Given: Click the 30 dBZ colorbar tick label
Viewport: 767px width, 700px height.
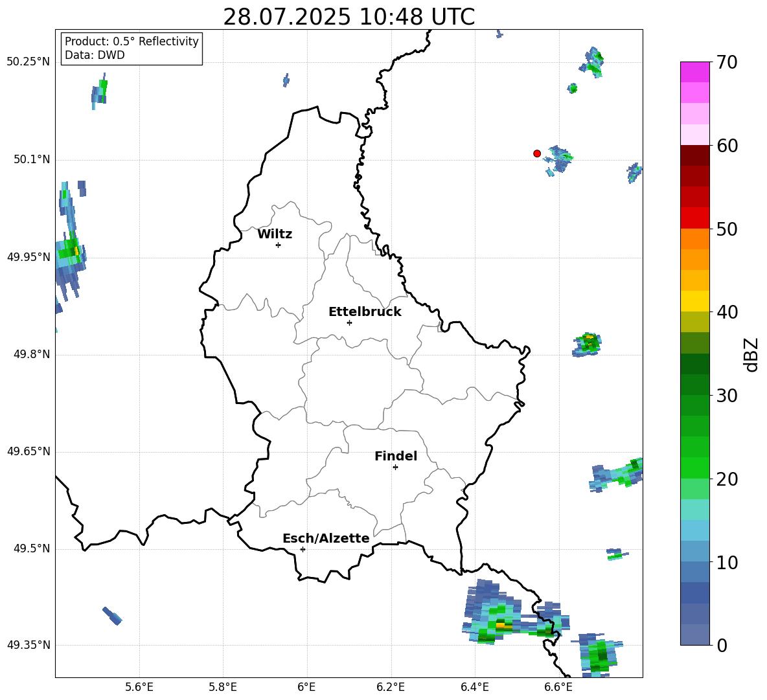Looking at the screenshot, I should (x=727, y=396).
